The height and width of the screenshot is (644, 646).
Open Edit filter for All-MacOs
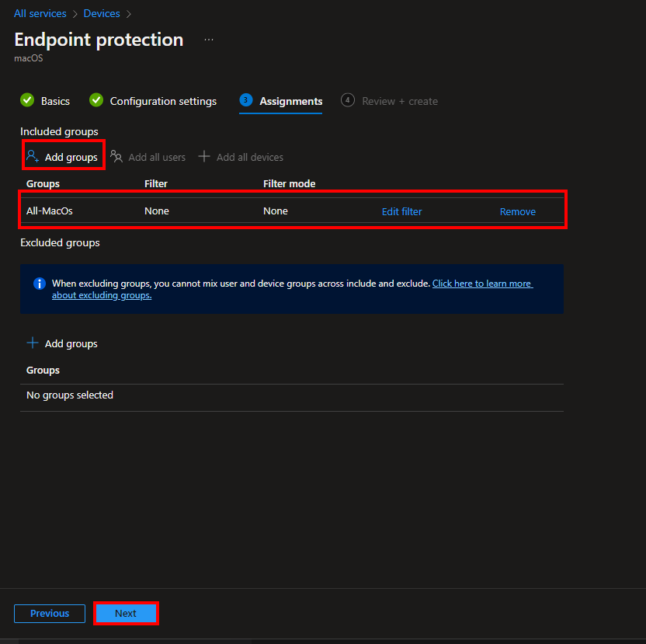point(401,211)
